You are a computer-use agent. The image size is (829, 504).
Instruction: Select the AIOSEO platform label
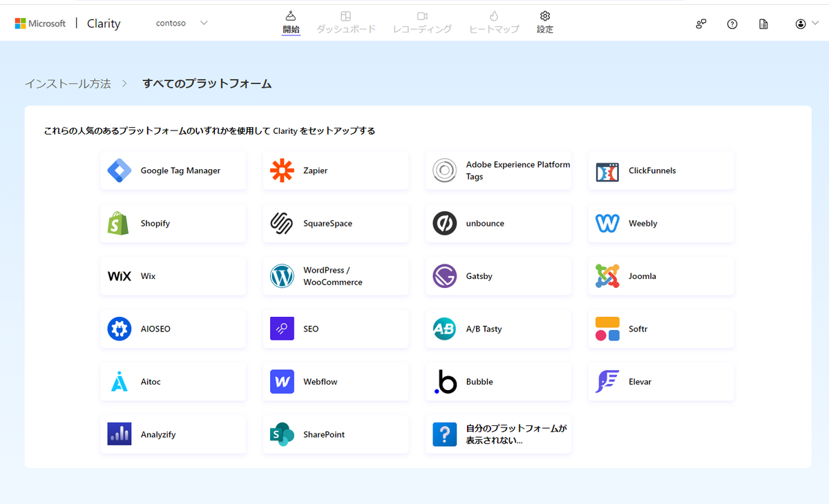[155, 329]
